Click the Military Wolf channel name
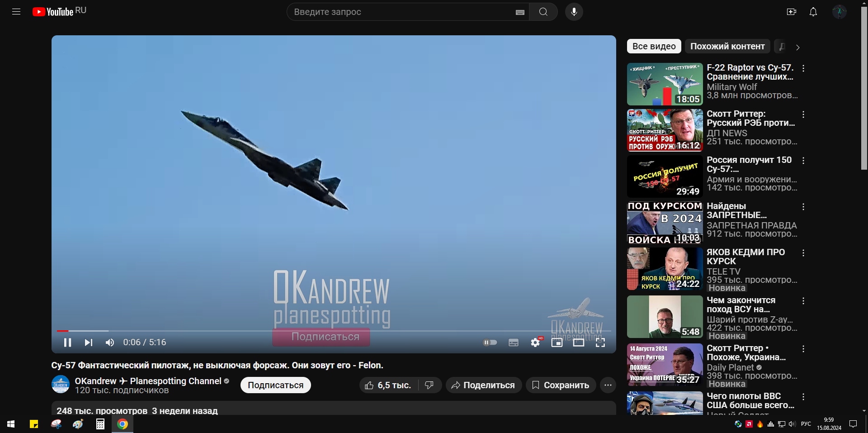This screenshot has height=433, width=868. click(732, 87)
